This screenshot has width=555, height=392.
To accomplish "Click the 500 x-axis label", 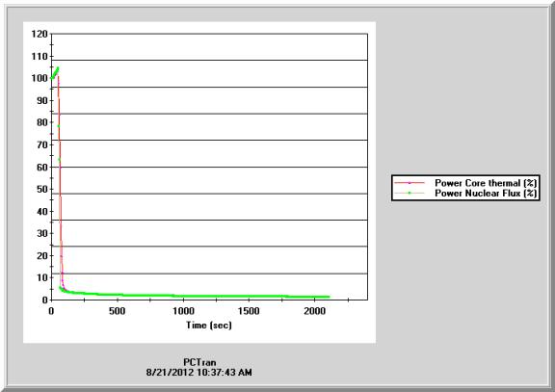I will click(118, 311).
